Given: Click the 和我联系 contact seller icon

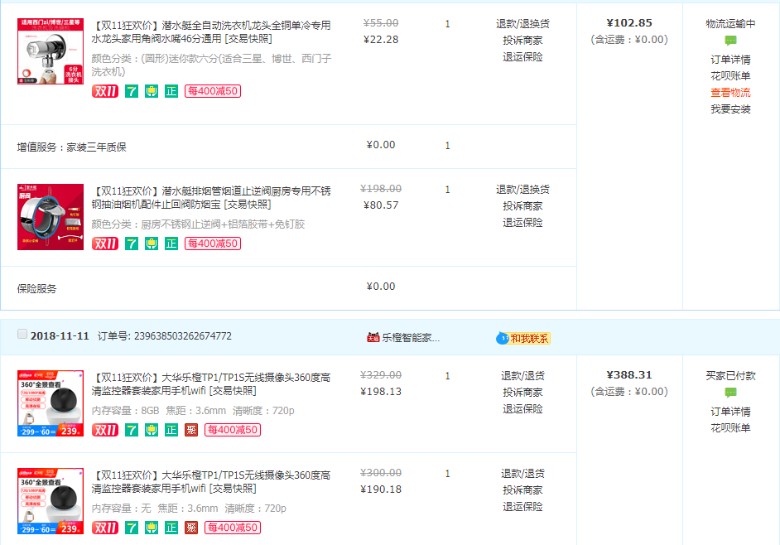Looking at the screenshot, I should tap(523, 338).
